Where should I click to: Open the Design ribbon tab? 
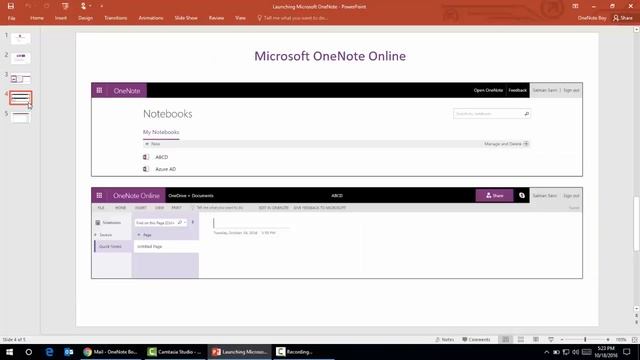(x=85, y=18)
